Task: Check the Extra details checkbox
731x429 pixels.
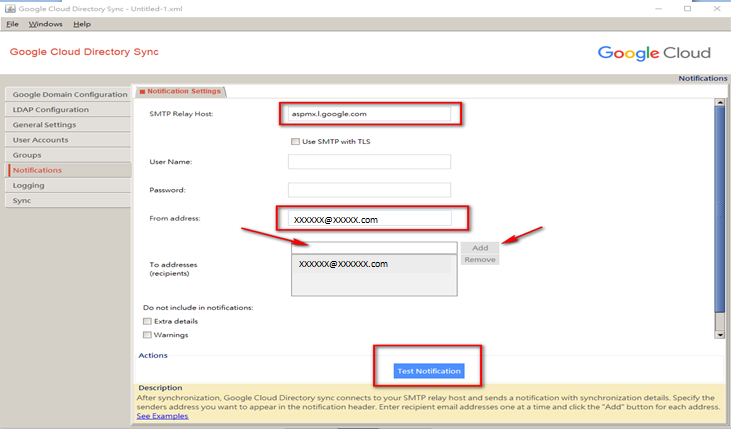Action: pyautogui.click(x=148, y=321)
